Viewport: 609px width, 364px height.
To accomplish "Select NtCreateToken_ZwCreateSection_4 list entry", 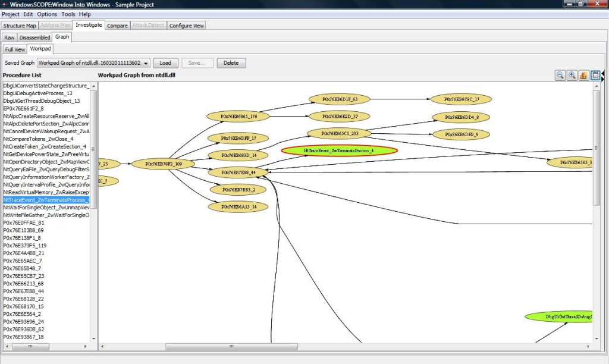I will (45, 146).
